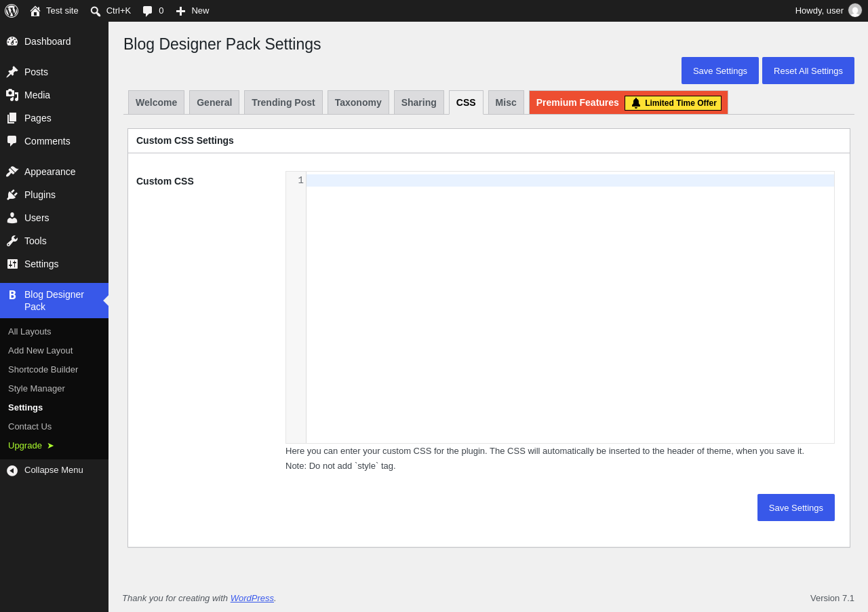Click the Plugins plug icon
Viewport: 868px width, 612px height.
12,195
